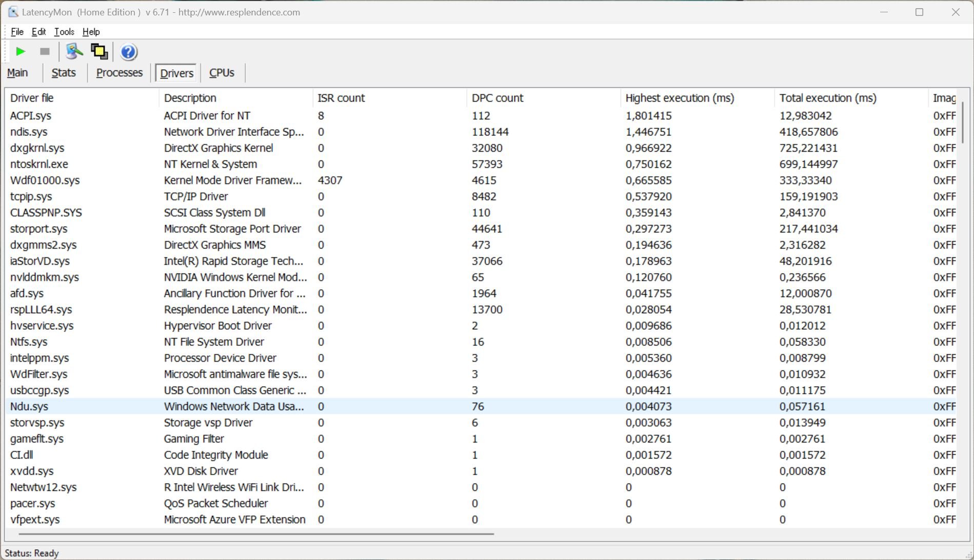Switch to the Stats tab

(64, 73)
